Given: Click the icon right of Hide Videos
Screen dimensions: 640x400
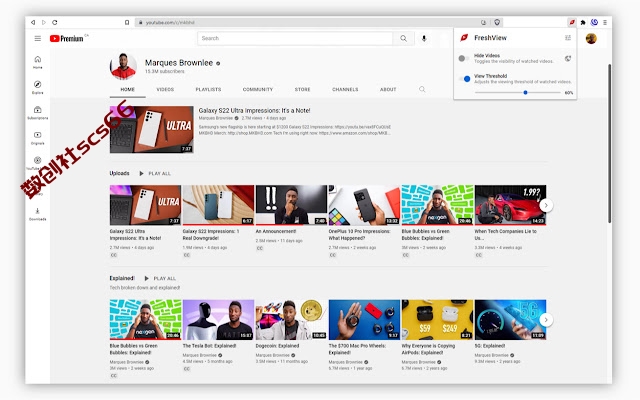Looking at the screenshot, I should point(568,58).
